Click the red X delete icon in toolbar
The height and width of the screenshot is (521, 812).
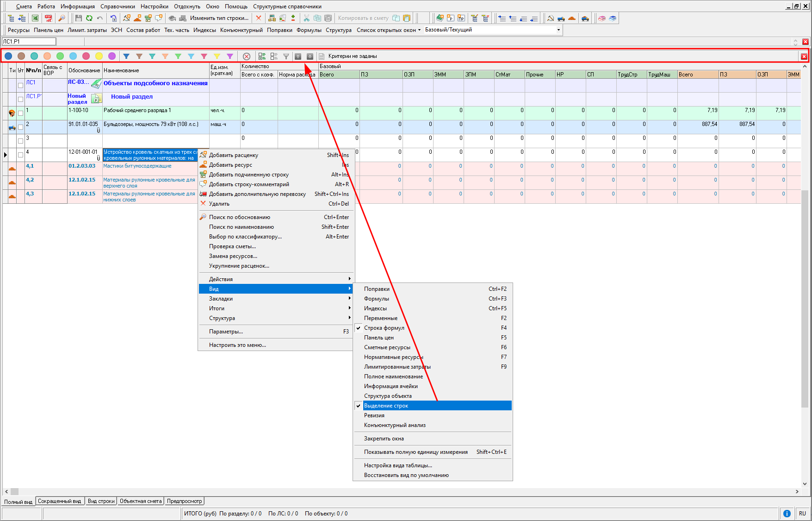[x=259, y=18]
